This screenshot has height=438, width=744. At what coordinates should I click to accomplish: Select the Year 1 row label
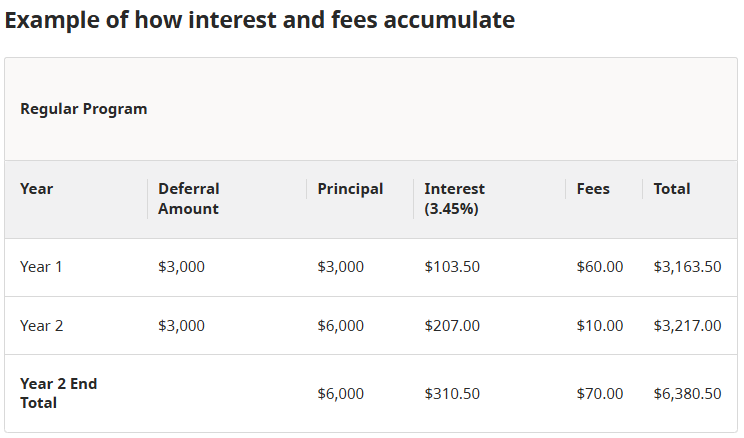pos(41,267)
